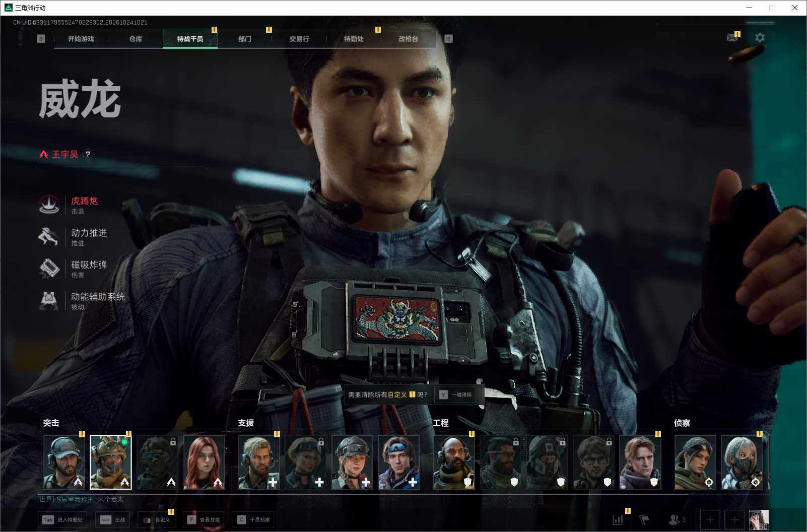Switch to the 开始游戏 tab

[81, 39]
